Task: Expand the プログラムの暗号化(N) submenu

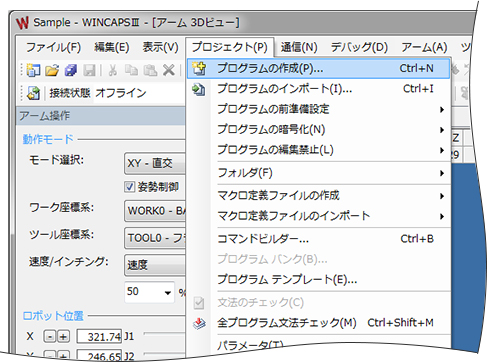Action: pyautogui.click(x=318, y=130)
